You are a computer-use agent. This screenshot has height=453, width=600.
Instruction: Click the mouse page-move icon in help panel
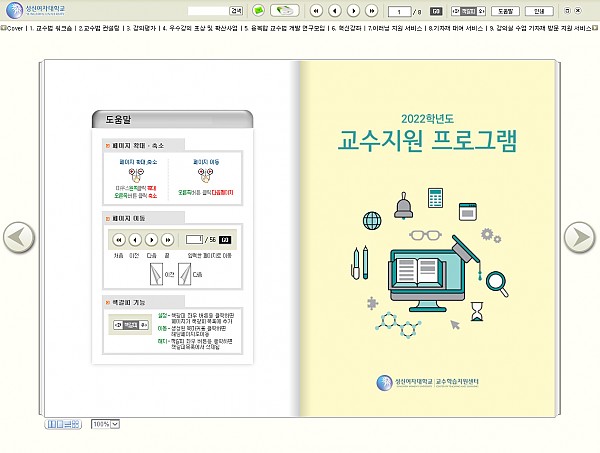point(206,175)
